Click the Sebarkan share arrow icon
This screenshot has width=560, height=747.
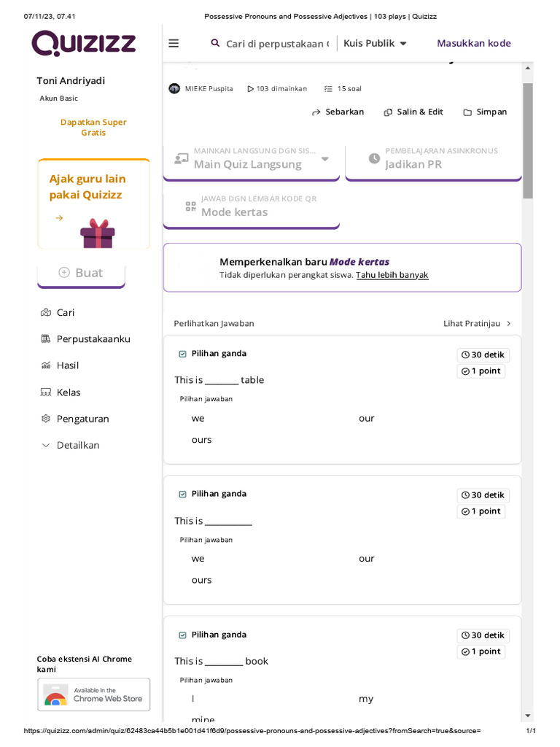(316, 112)
